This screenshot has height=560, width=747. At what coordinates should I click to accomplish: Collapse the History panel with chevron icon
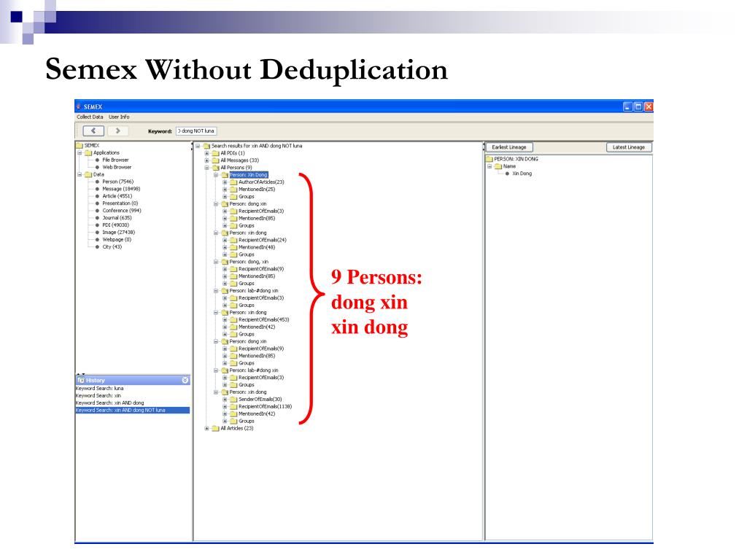pos(185,381)
